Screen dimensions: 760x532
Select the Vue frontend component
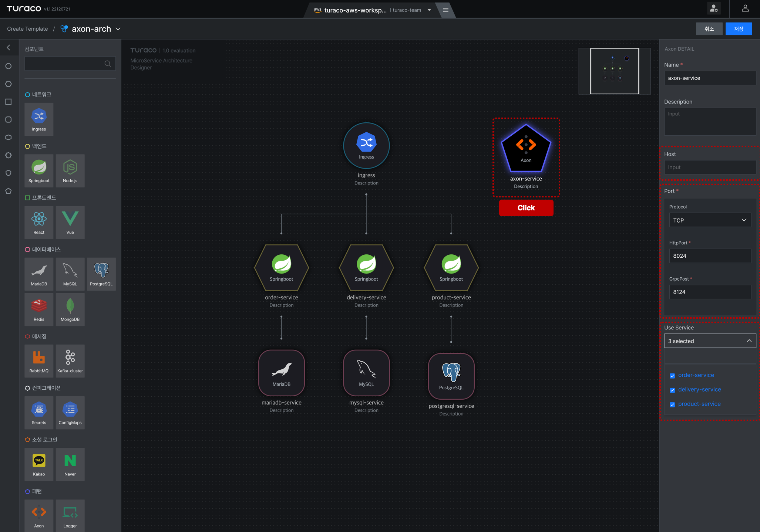coord(70,223)
